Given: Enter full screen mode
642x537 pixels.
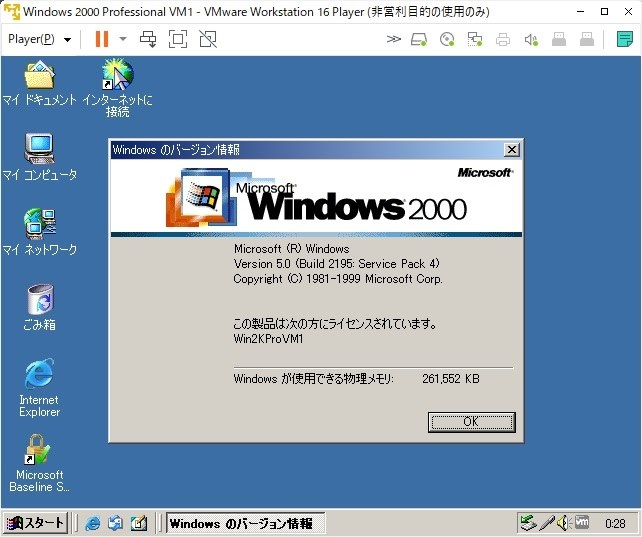Looking at the screenshot, I should pyautogui.click(x=178, y=39).
